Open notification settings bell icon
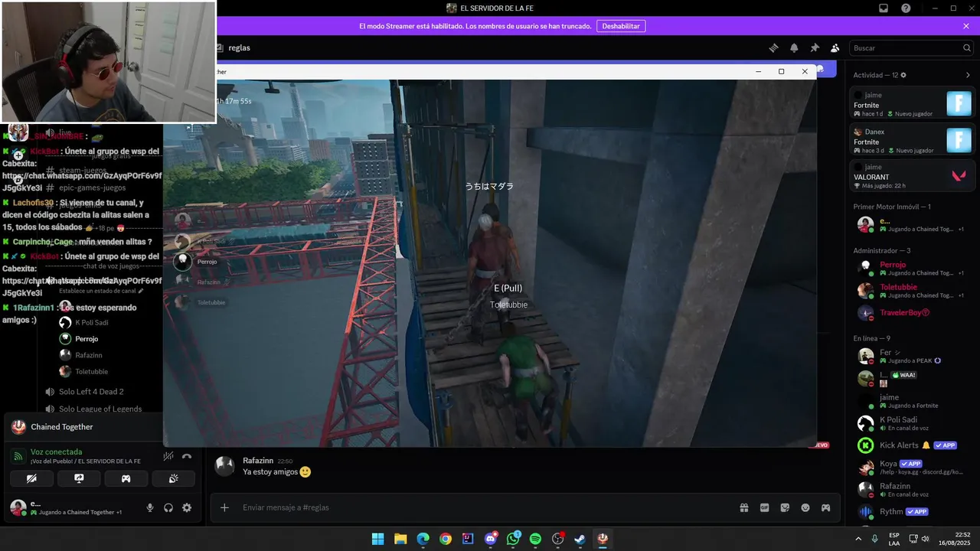 pyautogui.click(x=794, y=47)
